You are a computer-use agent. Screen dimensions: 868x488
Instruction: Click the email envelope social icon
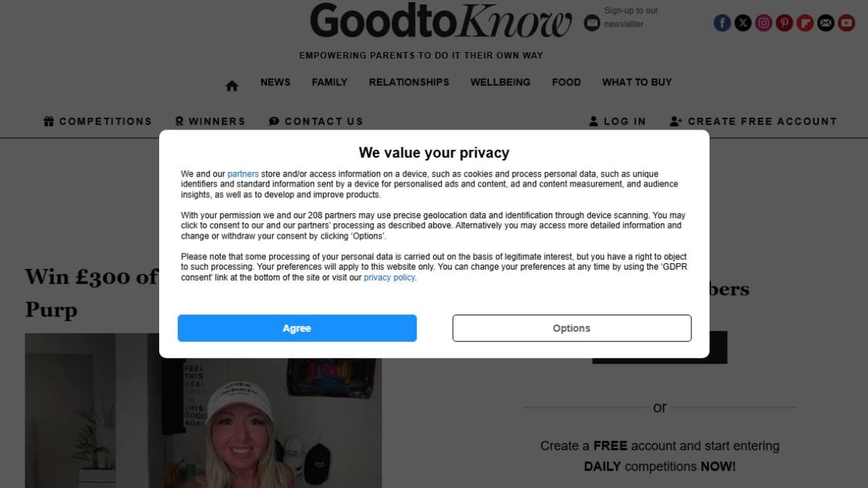pos(825,23)
